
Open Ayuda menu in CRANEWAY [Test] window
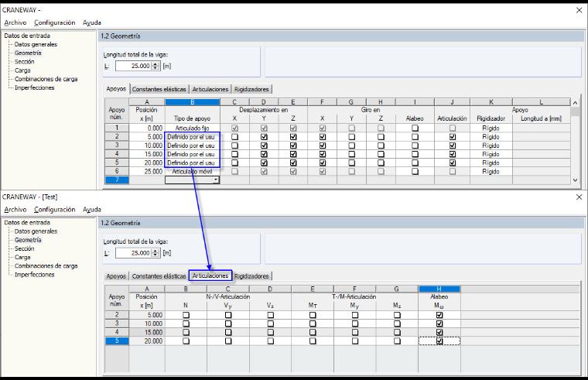click(x=92, y=209)
